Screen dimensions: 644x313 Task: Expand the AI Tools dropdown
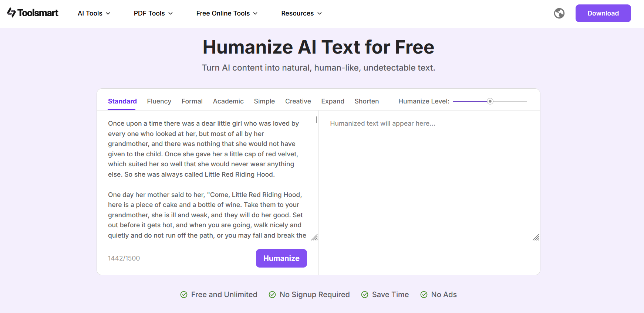pyautogui.click(x=94, y=13)
